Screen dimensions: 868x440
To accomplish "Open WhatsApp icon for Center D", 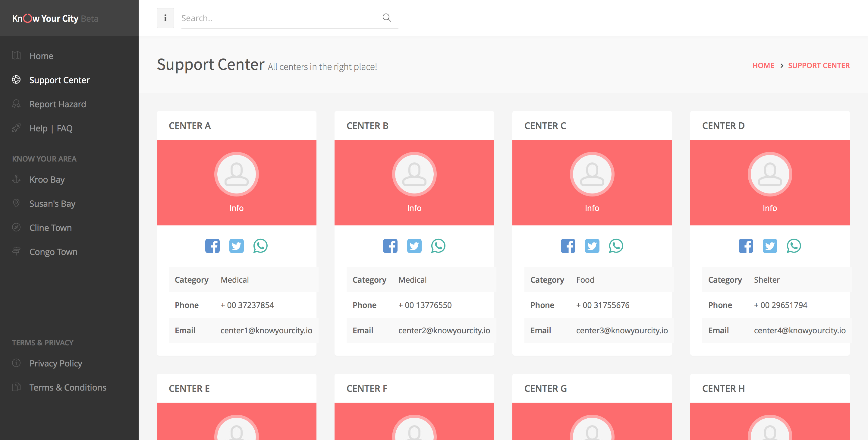I will click(x=794, y=246).
